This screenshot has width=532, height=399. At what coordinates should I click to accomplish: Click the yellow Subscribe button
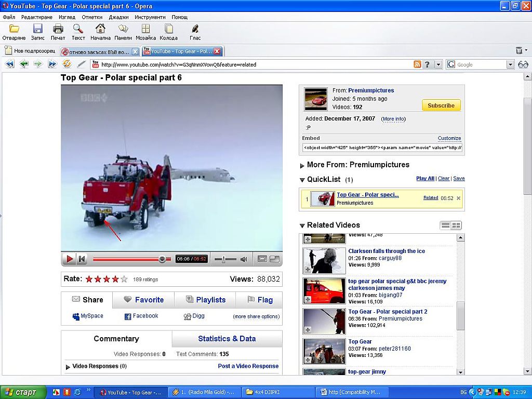click(x=441, y=105)
